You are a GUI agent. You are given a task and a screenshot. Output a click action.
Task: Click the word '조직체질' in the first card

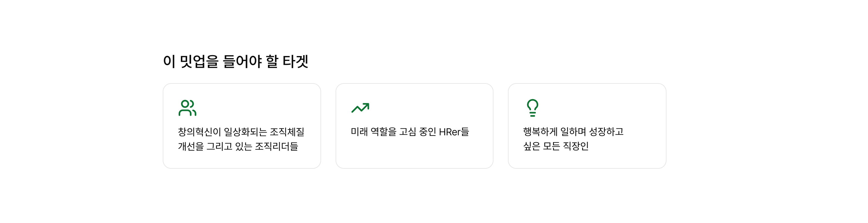287,132
